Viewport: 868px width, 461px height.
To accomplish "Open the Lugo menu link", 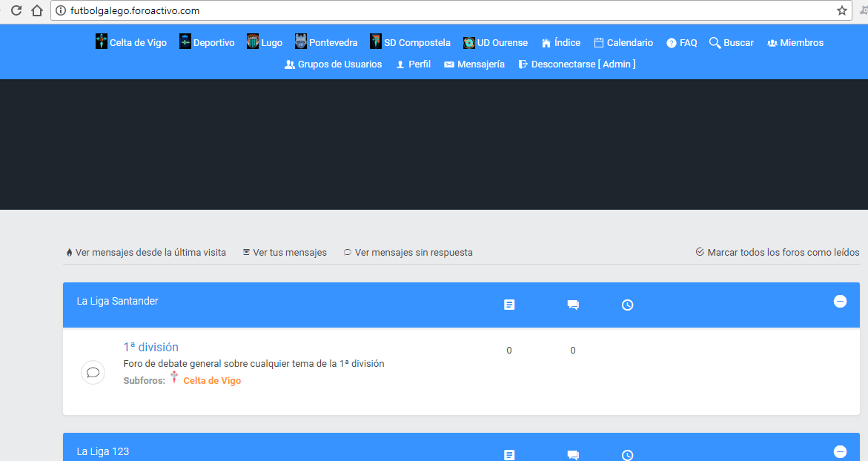I will [272, 42].
